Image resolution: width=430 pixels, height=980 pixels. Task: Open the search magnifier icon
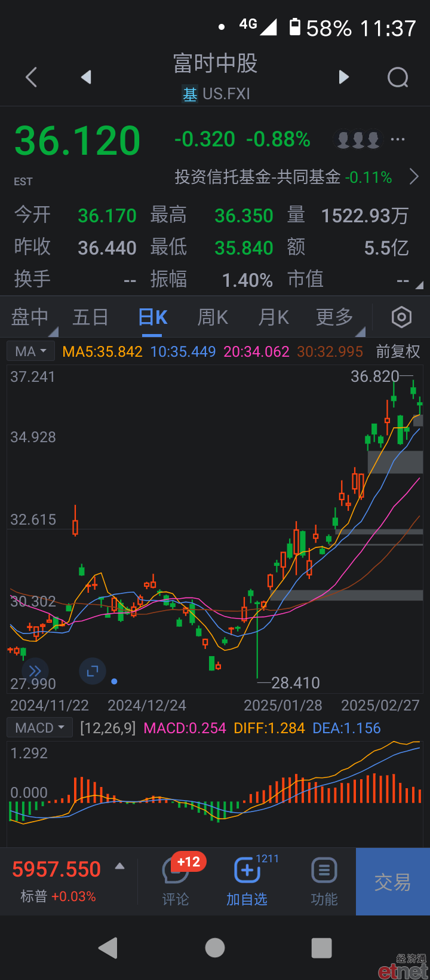pyautogui.click(x=398, y=77)
